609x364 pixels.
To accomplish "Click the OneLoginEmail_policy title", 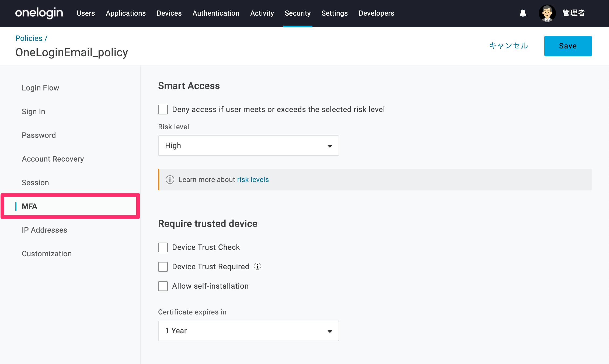I will [x=72, y=52].
